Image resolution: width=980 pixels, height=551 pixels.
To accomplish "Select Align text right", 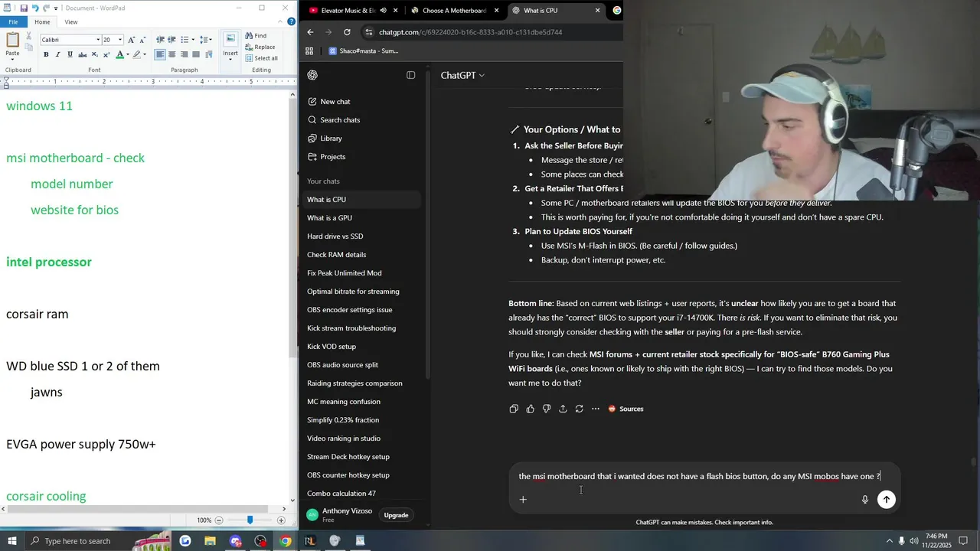I will point(185,54).
